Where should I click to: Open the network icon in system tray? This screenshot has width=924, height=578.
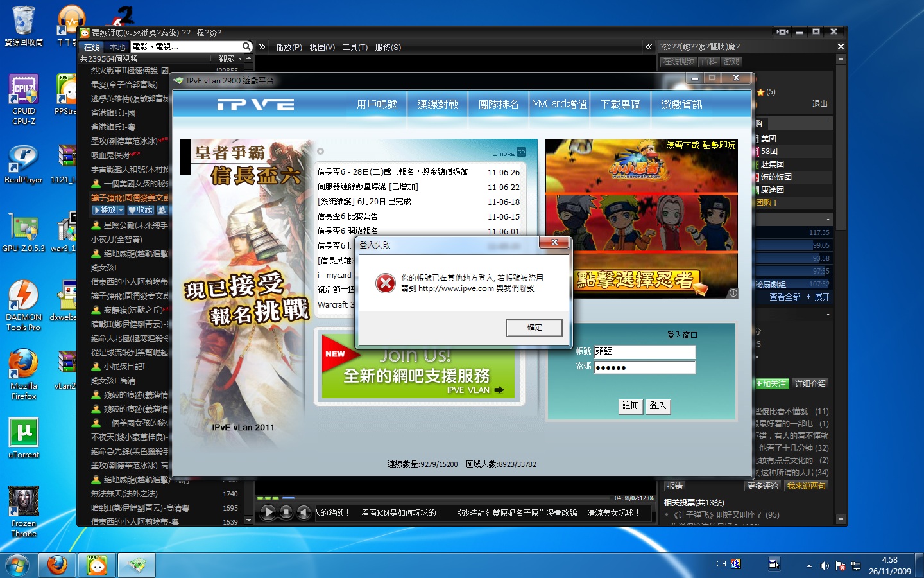[856, 566]
